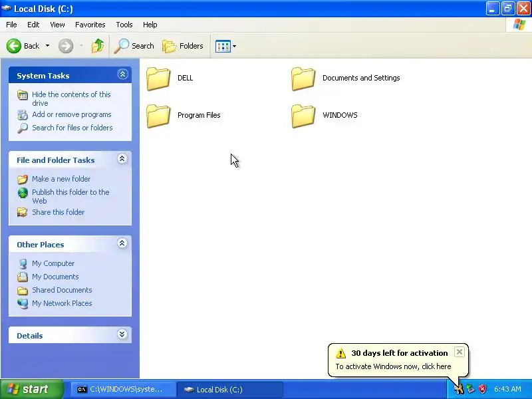
Task: Click Hide the contents of this drive
Action: tap(71, 98)
